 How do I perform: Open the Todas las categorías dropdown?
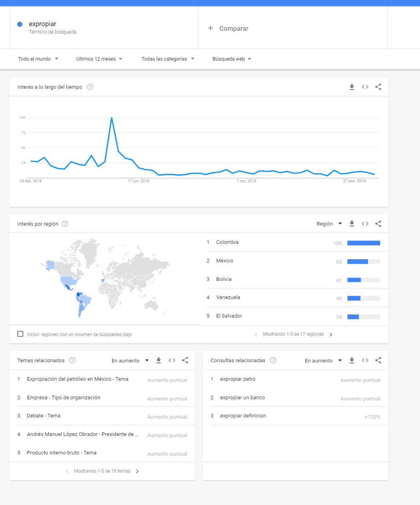coord(168,59)
